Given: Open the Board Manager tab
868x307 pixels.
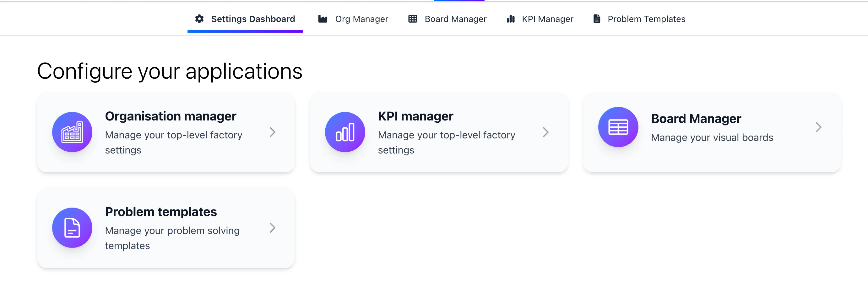Looking at the screenshot, I should coord(455,19).
